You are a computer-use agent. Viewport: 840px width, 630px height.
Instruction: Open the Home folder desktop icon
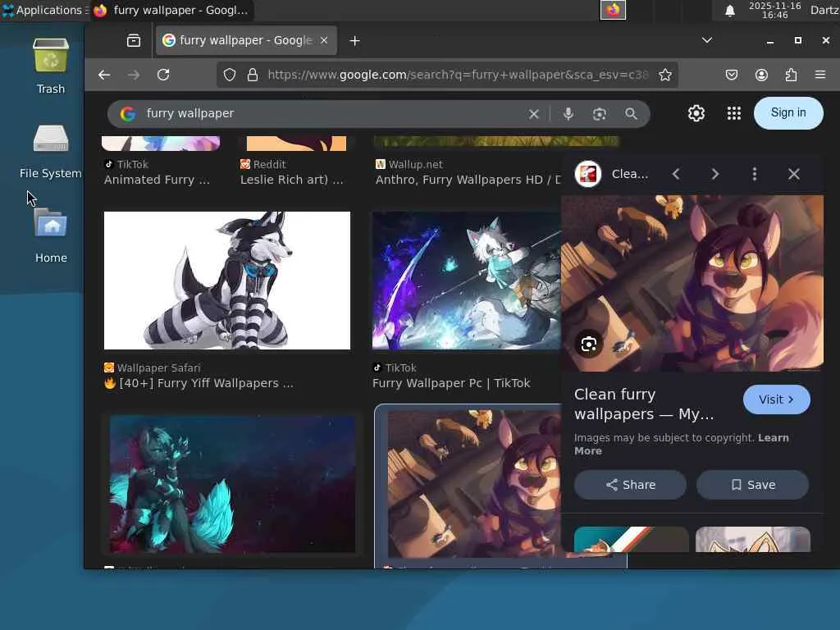point(51,235)
